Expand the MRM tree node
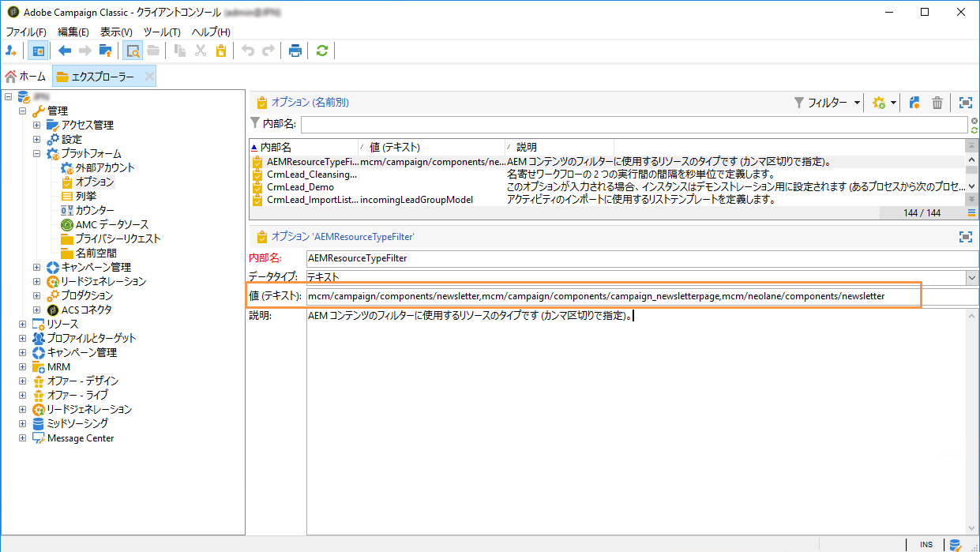 [x=23, y=366]
